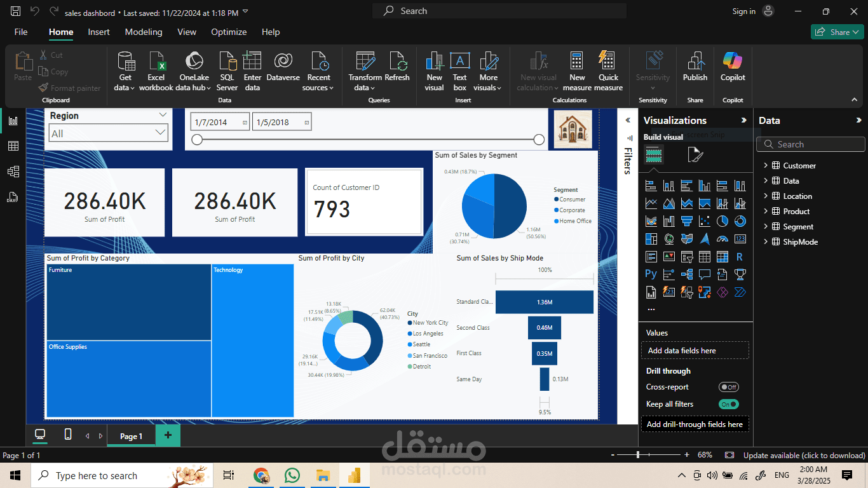Open the Model view sidebar icon

13,172
